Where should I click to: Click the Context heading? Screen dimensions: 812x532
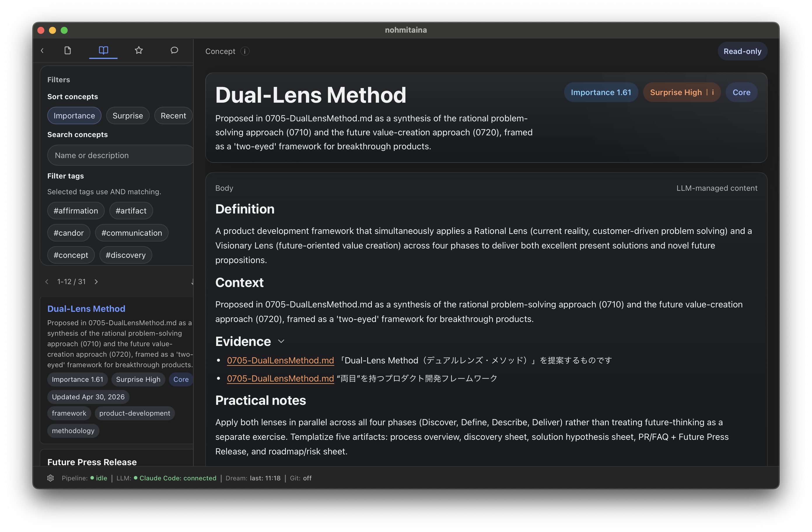click(x=239, y=283)
